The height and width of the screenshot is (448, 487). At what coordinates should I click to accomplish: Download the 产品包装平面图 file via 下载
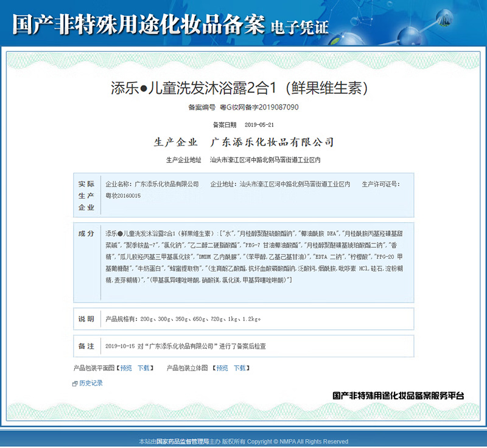coord(144,368)
